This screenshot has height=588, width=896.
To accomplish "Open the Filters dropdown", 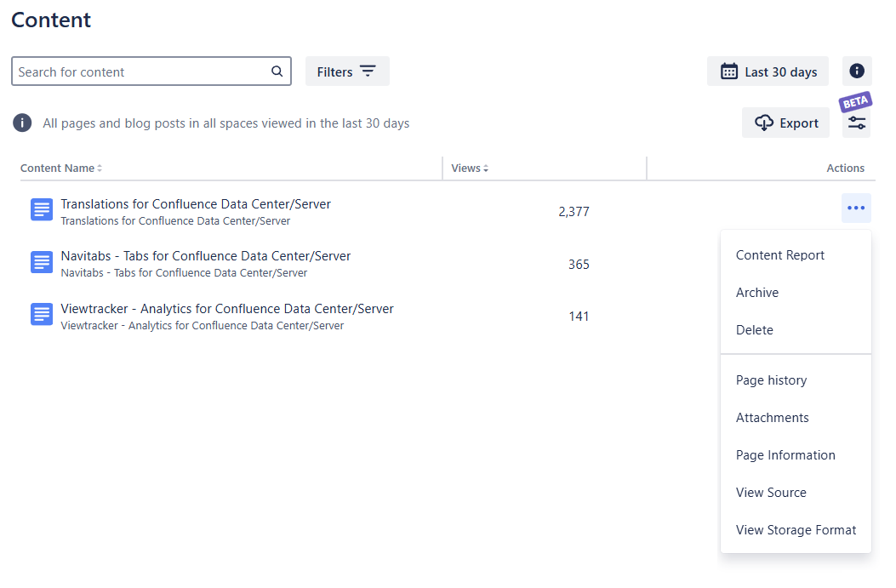I will [347, 71].
